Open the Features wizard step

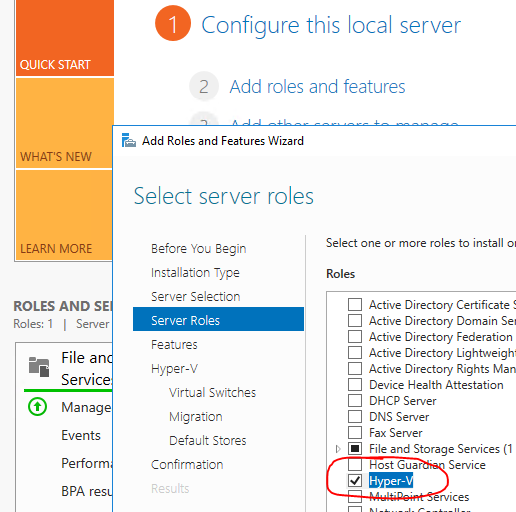(174, 345)
